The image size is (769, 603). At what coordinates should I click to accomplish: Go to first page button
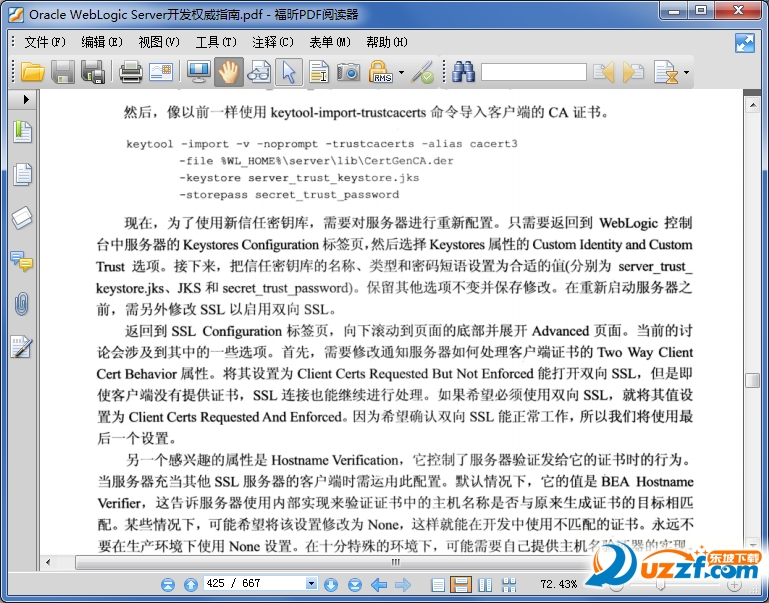(168, 584)
